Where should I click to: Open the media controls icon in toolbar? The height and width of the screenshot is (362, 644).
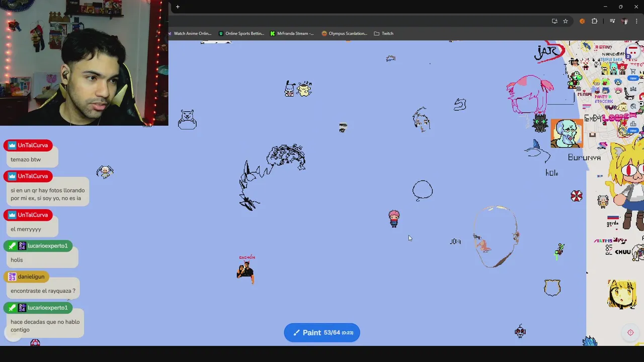[x=612, y=21]
